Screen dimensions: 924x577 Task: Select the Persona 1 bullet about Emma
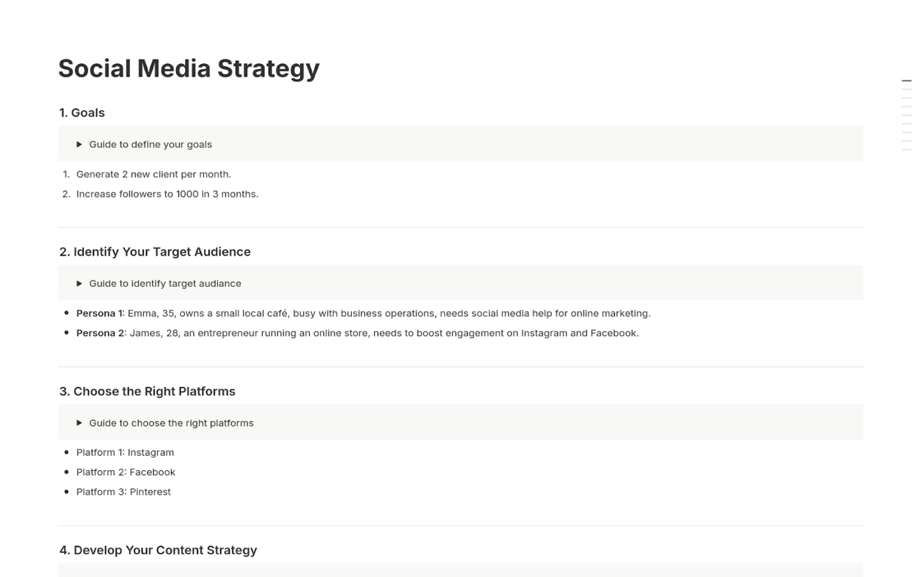[363, 313]
